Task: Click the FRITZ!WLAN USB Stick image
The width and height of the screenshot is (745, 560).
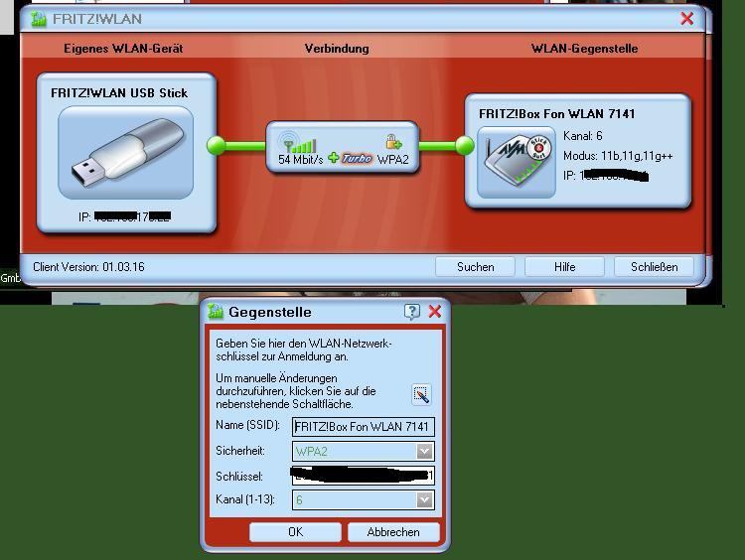Action: click(125, 153)
